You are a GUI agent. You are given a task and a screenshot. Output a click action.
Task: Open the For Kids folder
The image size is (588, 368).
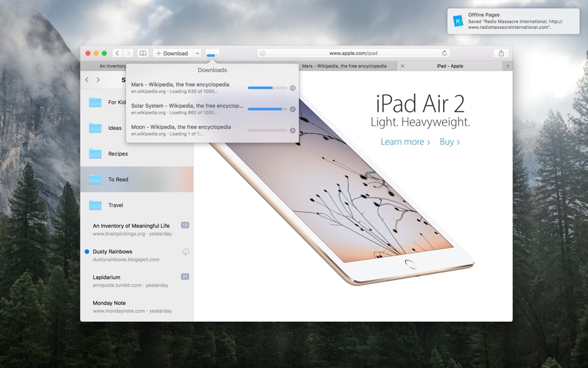coord(104,102)
